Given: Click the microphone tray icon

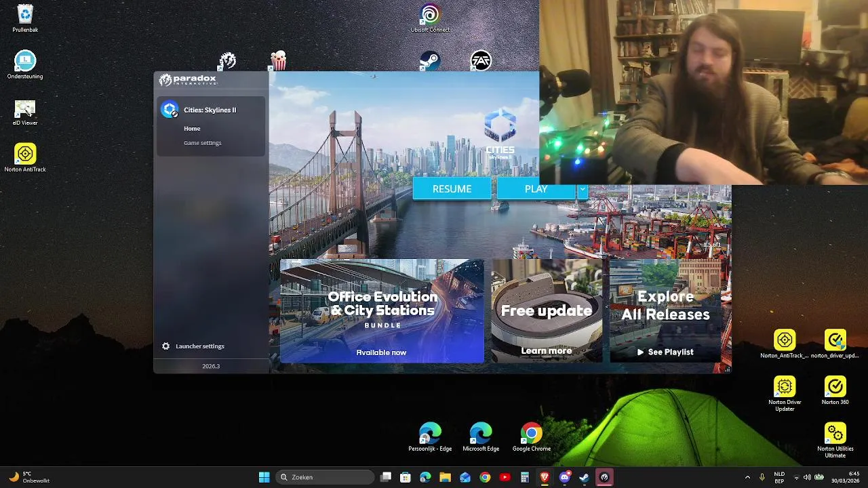Looking at the screenshot, I should (x=762, y=477).
